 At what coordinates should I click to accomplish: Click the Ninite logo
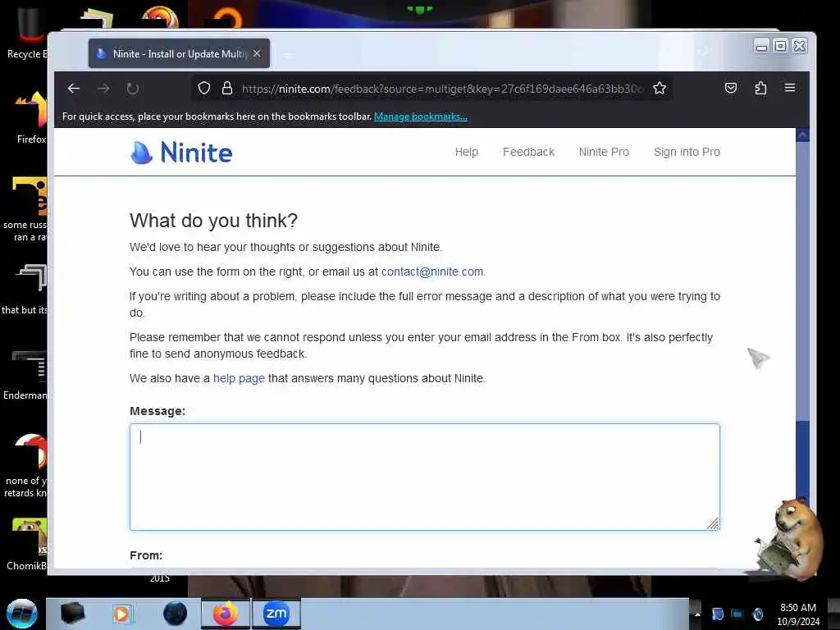(x=181, y=153)
